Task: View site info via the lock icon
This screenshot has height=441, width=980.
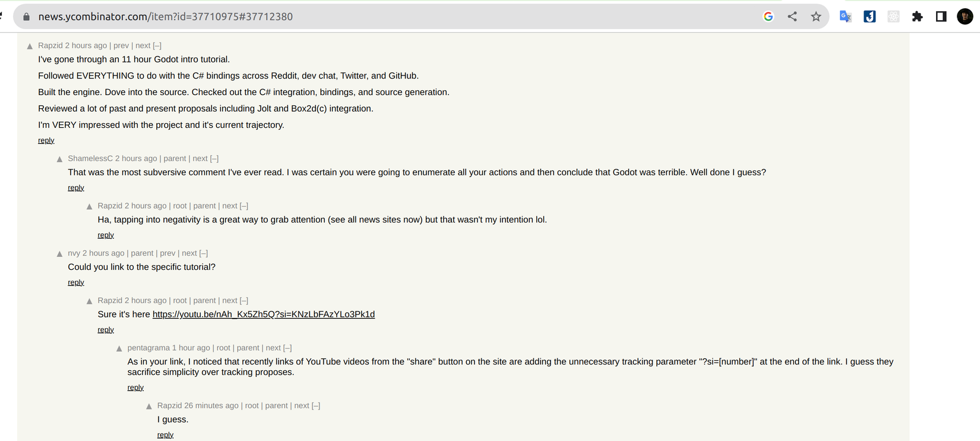Action: tap(26, 17)
